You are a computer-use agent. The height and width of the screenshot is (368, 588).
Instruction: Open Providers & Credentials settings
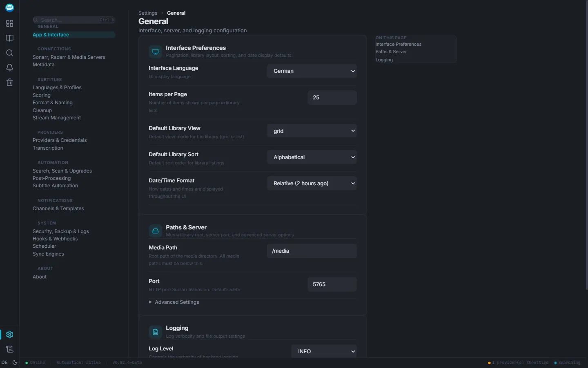pos(60,140)
